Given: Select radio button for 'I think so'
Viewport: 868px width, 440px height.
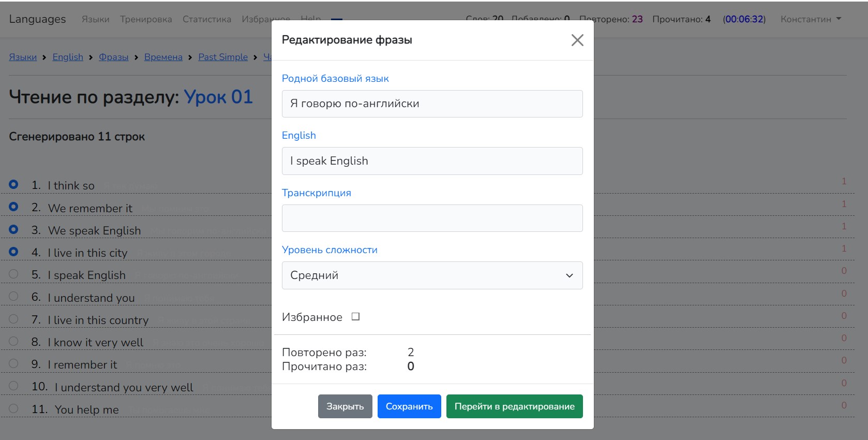Looking at the screenshot, I should pyautogui.click(x=13, y=184).
